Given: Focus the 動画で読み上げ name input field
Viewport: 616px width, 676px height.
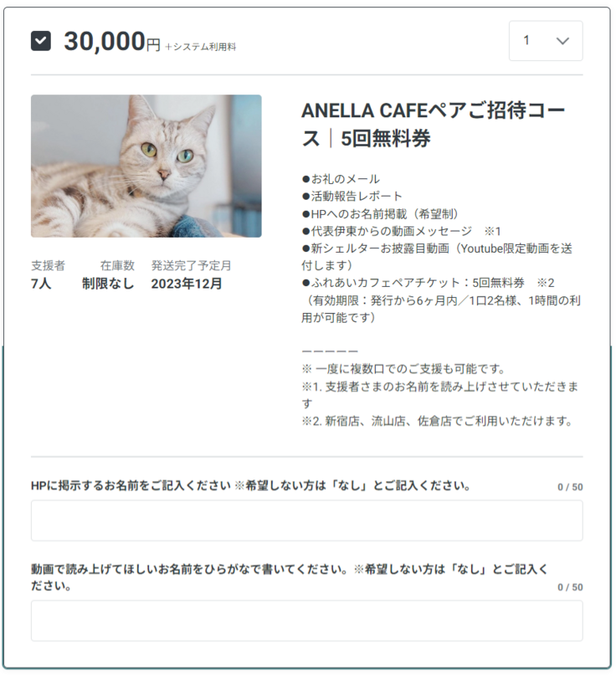Looking at the screenshot, I should 306,621.
